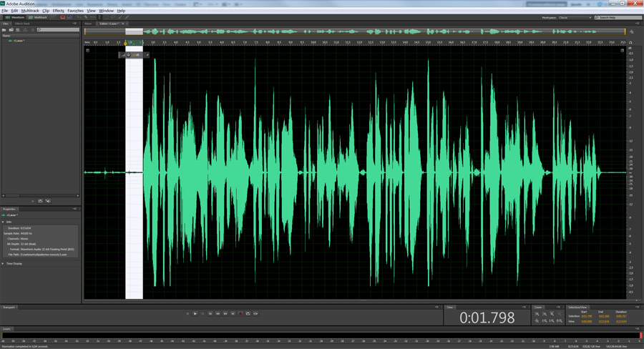Toggle Skip Selection in transport
644x349 pixels.
[255, 314]
